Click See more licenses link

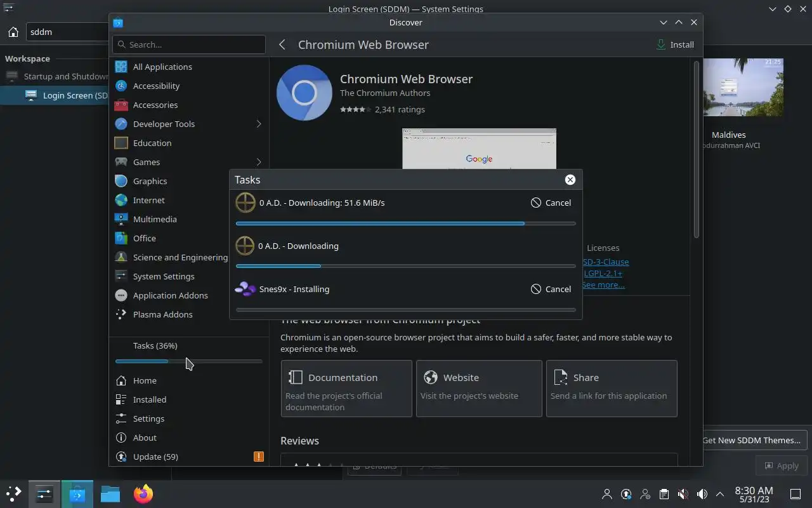tap(603, 284)
